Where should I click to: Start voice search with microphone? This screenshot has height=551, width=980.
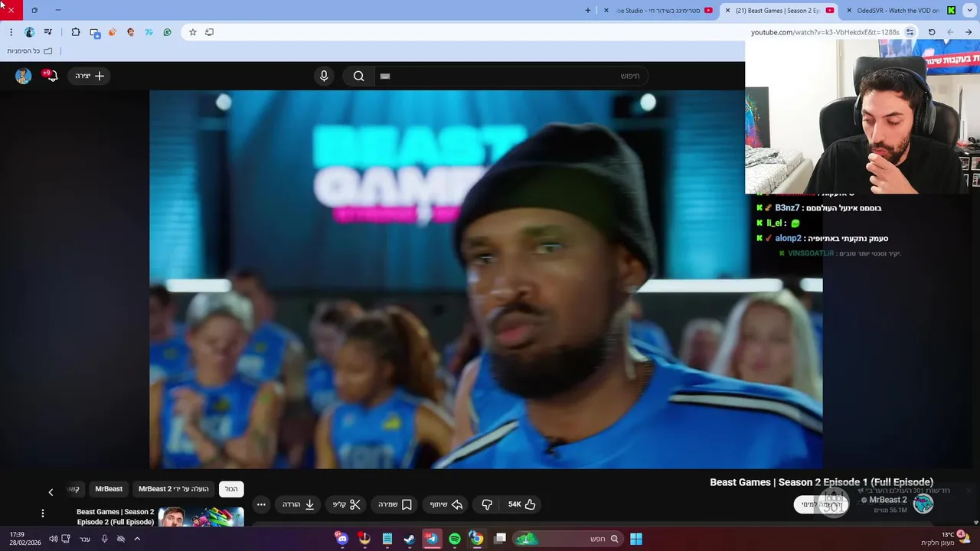(324, 76)
